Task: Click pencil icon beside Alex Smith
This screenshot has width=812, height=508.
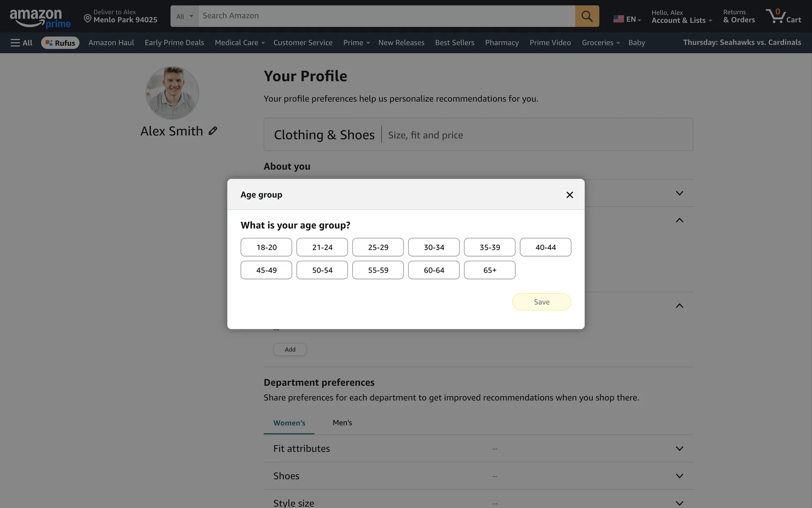Action: pos(213,131)
